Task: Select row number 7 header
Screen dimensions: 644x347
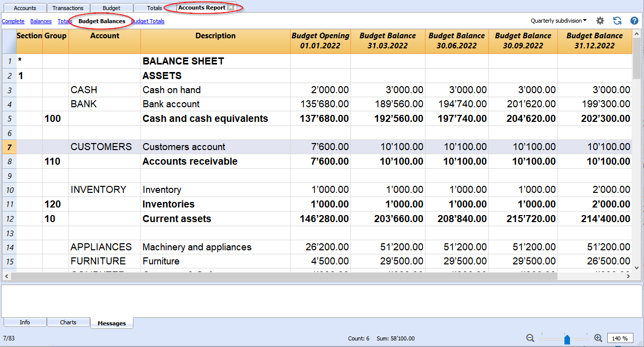Action: (x=10, y=147)
